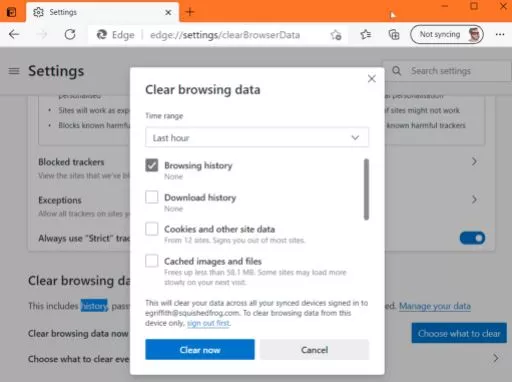
Task: Open the hamburger settings menu
Action: coord(14,71)
